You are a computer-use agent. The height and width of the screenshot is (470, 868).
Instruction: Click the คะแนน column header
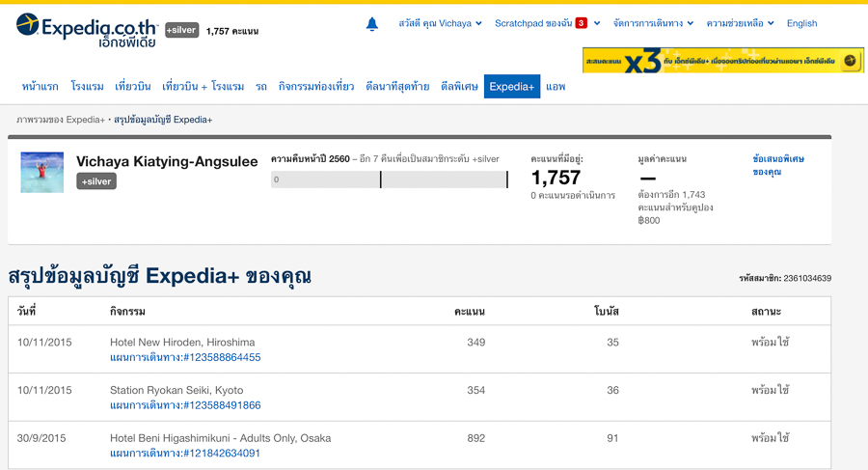470,312
